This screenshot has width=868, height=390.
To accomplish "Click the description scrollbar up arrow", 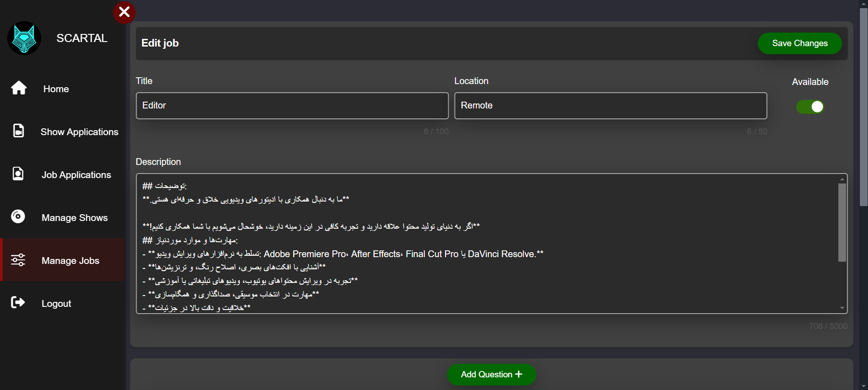I will coord(842,179).
